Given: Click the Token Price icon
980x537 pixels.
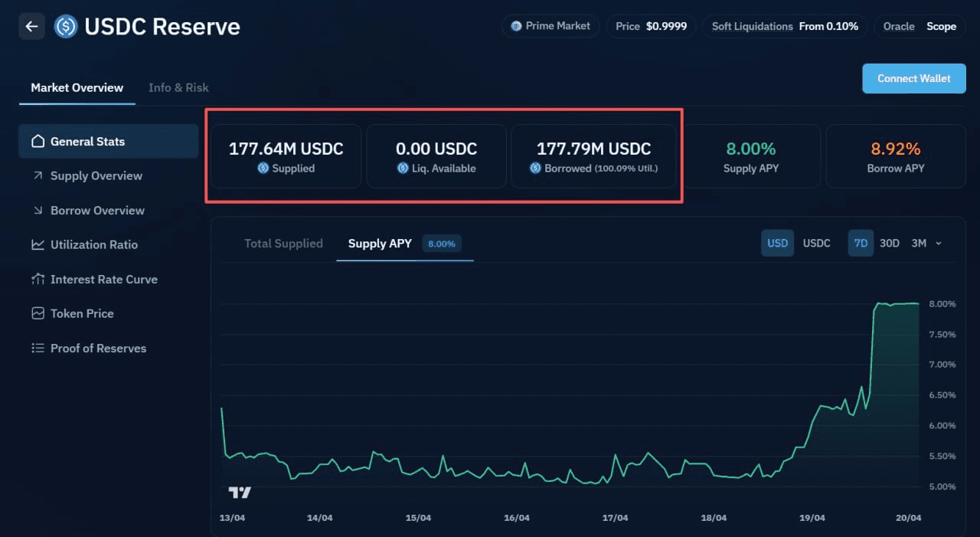Looking at the screenshot, I should tap(38, 314).
